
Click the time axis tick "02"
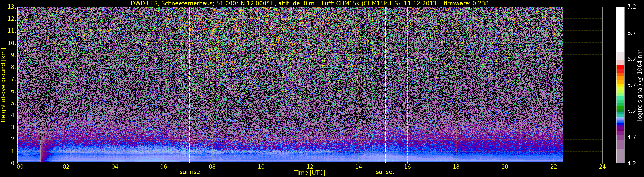(66, 167)
